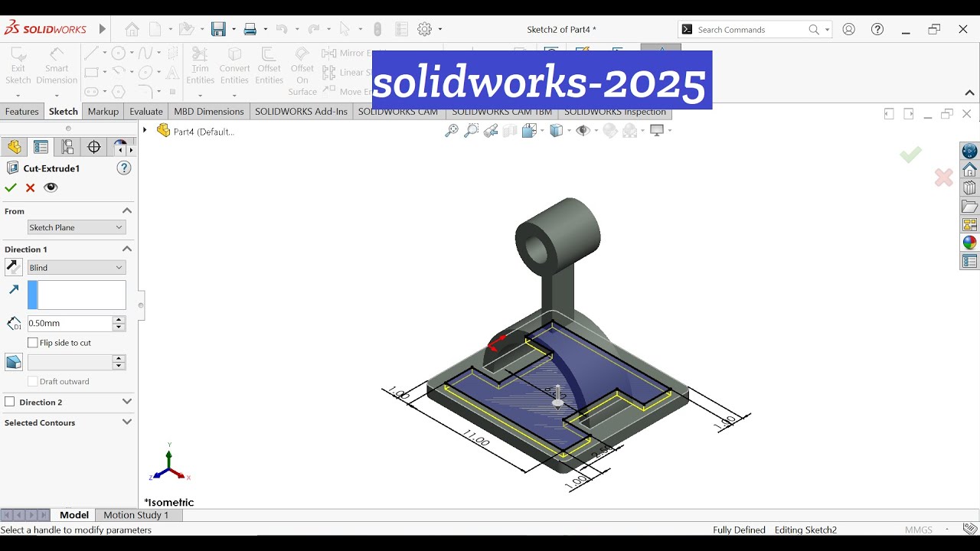The height and width of the screenshot is (551, 980).
Task: Open the From Sketch Plane dropdown
Action: [x=77, y=227]
